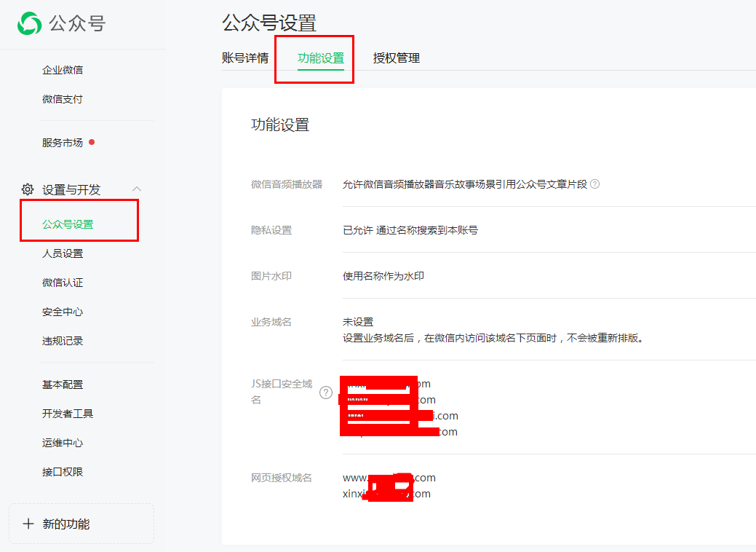The height and width of the screenshot is (552, 756).
Task: Open 安全中心 in the sidebar
Action: (x=63, y=312)
